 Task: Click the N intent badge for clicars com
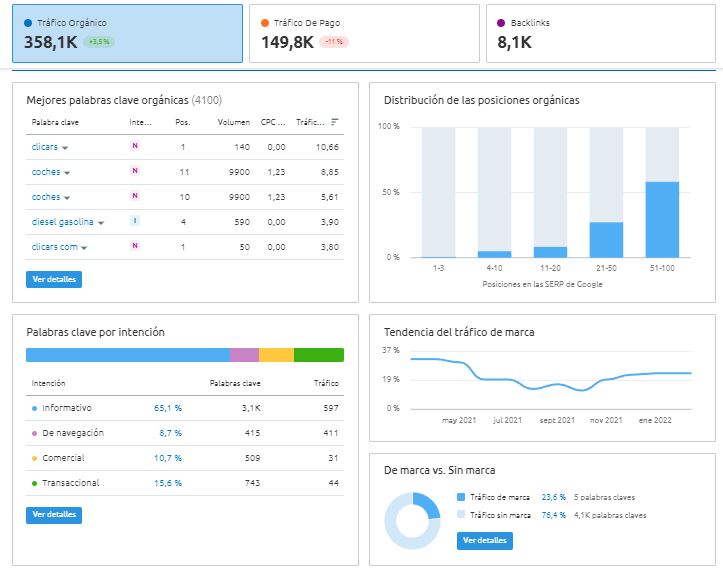(135, 246)
